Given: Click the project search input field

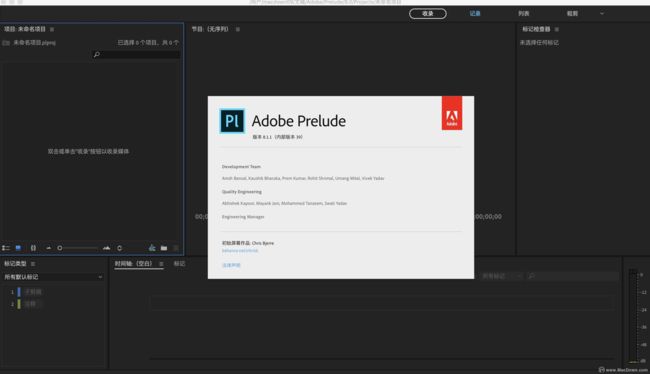Looking at the screenshot, I should point(136,54).
